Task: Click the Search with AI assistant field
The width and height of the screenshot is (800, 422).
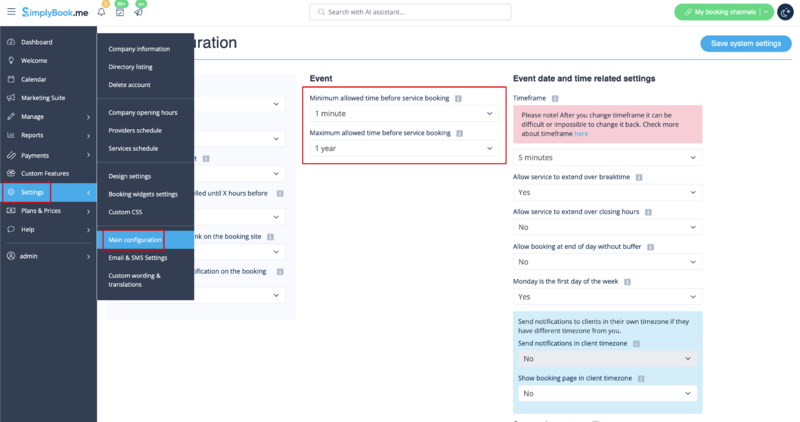Action: coord(409,12)
